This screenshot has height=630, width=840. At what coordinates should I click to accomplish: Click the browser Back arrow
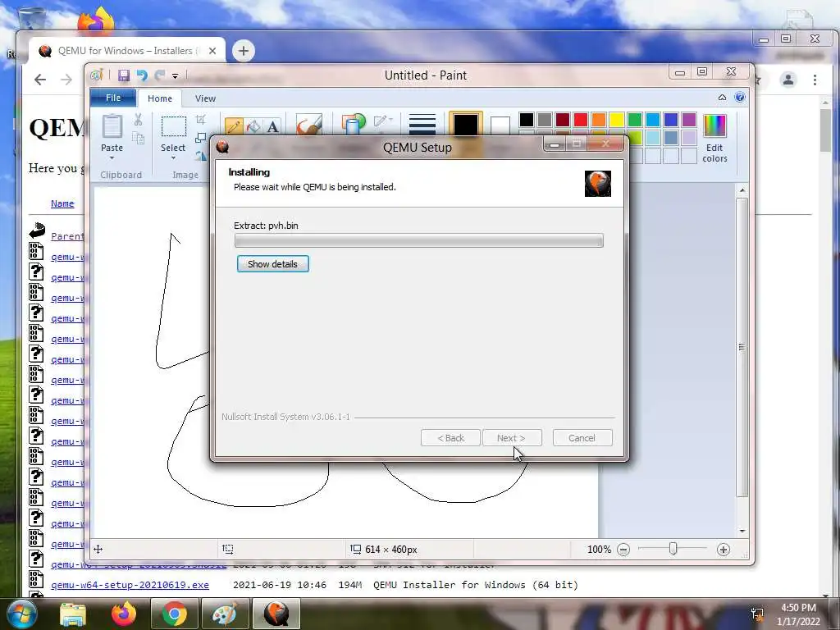point(40,80)
